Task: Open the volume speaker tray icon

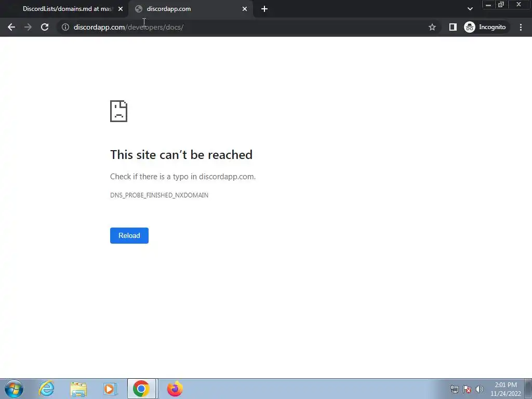Action: click(x=480, y=389)
